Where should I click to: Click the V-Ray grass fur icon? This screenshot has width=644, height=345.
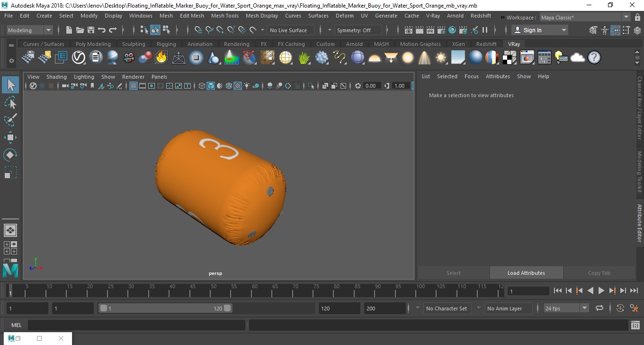tap(304, 58)
